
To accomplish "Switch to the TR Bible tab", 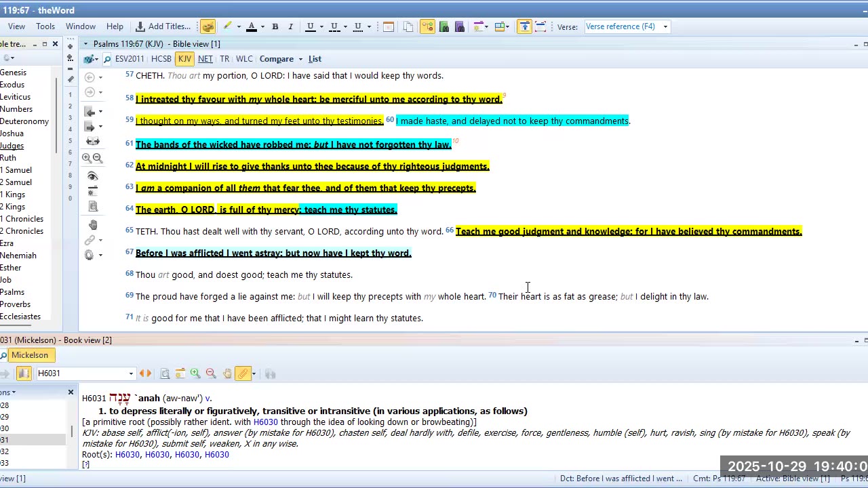I will (x=224, y=59).
